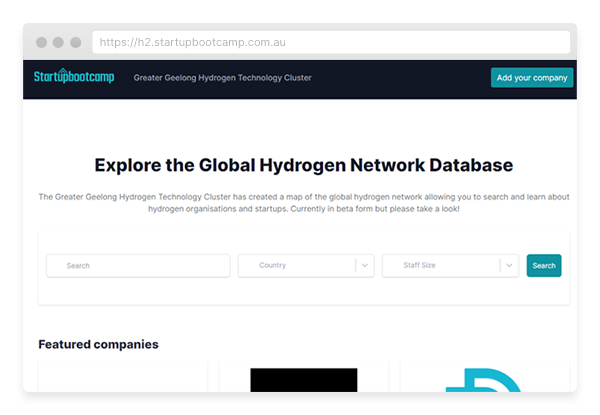Click the teal Search button
Screen dimensions: 600x415
pos(544,265)
